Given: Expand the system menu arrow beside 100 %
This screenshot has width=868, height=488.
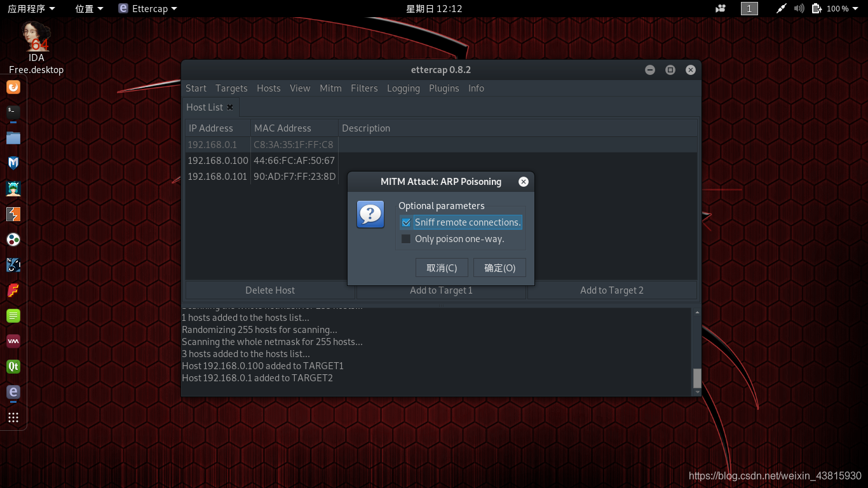Looking at the screenshot, I should click(856, 8).
